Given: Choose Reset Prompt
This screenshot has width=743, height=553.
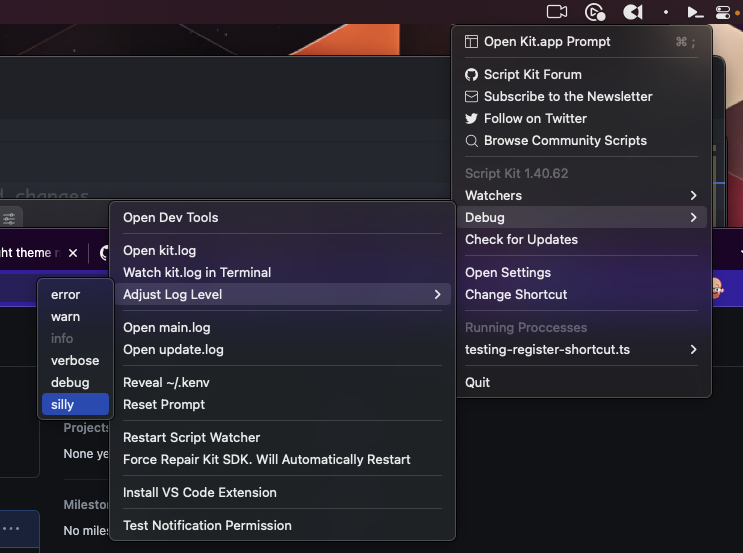Looking at the screenshot, I should coord(282,404).
